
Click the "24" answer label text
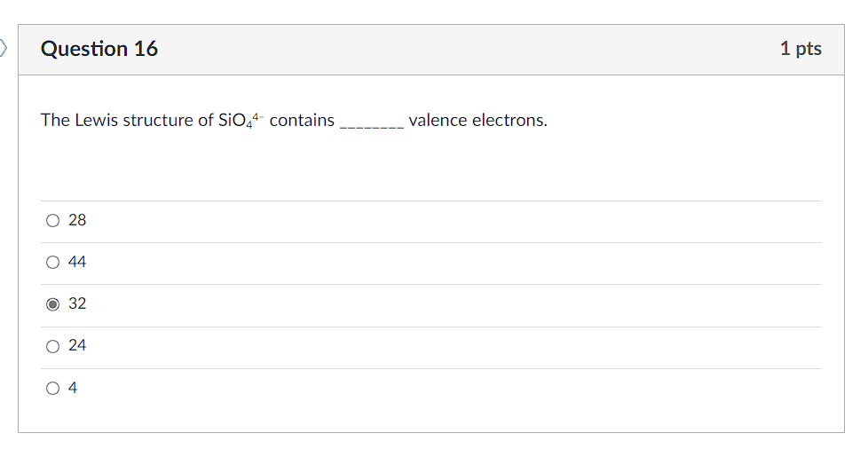(77, 345)
